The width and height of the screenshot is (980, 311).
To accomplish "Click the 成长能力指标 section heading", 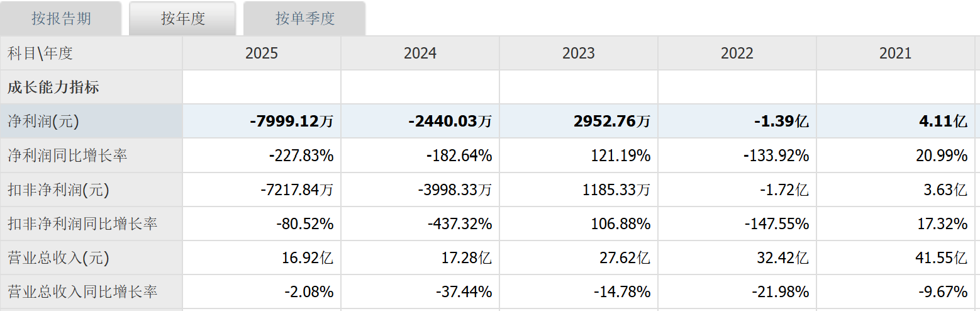I will (53, 88).
